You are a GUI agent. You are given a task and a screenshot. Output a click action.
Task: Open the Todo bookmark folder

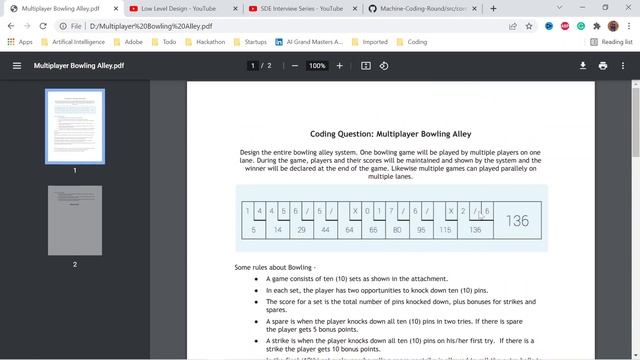click(x=164, y=42)
